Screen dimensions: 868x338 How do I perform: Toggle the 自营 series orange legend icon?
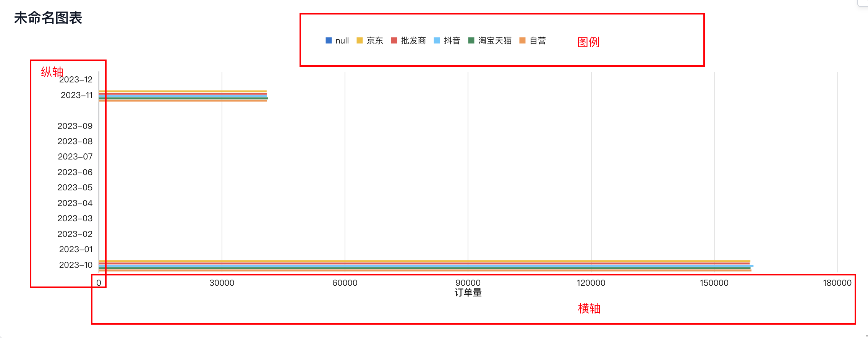[x=523, y=40]
